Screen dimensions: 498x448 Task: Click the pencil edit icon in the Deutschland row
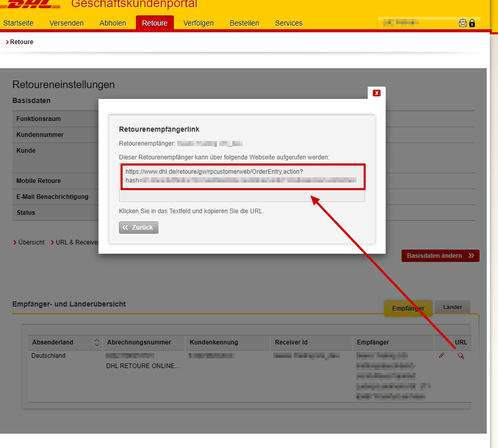coord(442,356)
